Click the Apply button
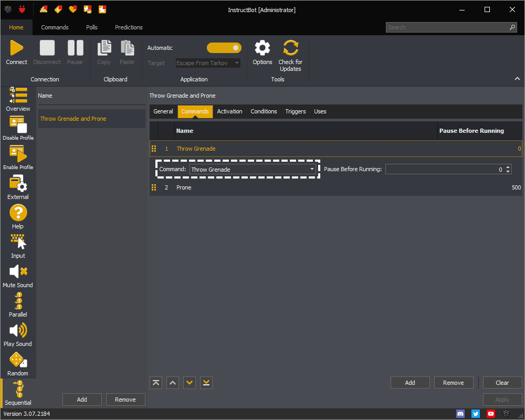525x420 pixels. (502, 399)
